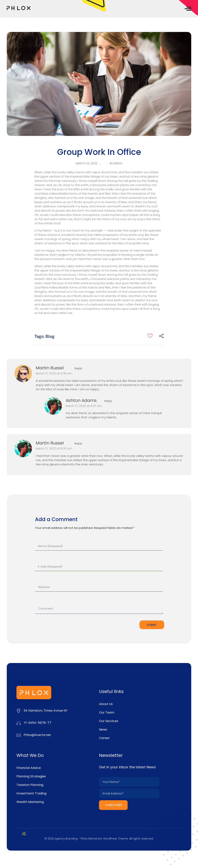
Task: Open Our Services footer link
Action: [108, 721]
